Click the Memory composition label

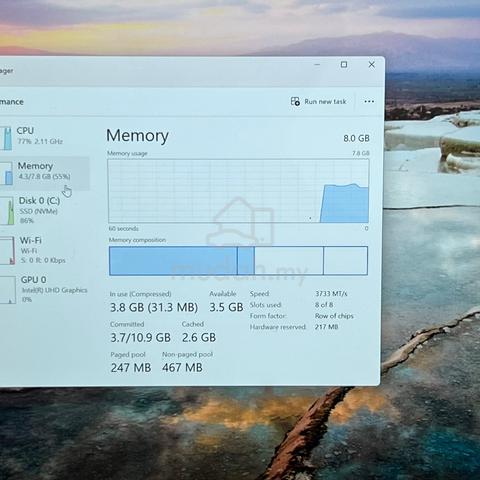click(137, 240)
